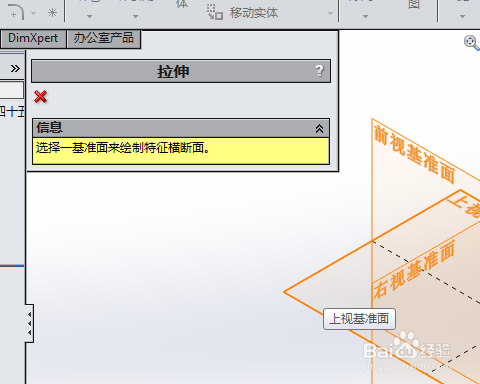Click the 移动实体 icon

coord(215,12)
